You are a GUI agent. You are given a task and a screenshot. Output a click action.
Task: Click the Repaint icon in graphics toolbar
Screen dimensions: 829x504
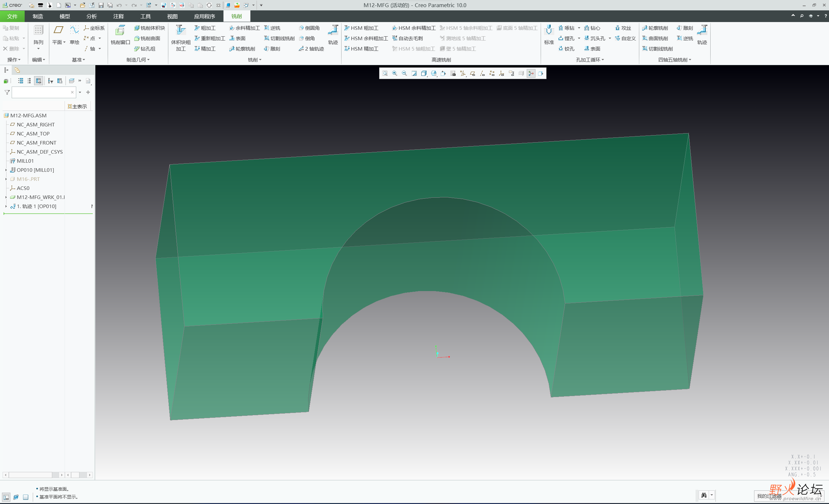point(414,73)
